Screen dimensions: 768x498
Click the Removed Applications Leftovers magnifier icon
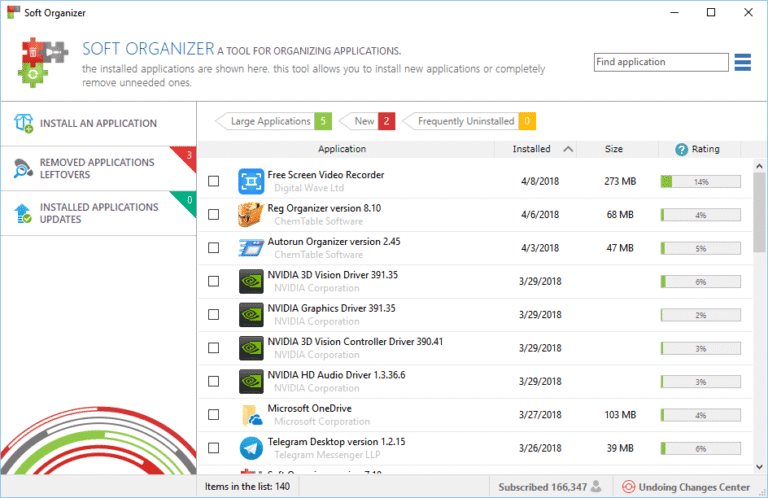coord(23,168)
